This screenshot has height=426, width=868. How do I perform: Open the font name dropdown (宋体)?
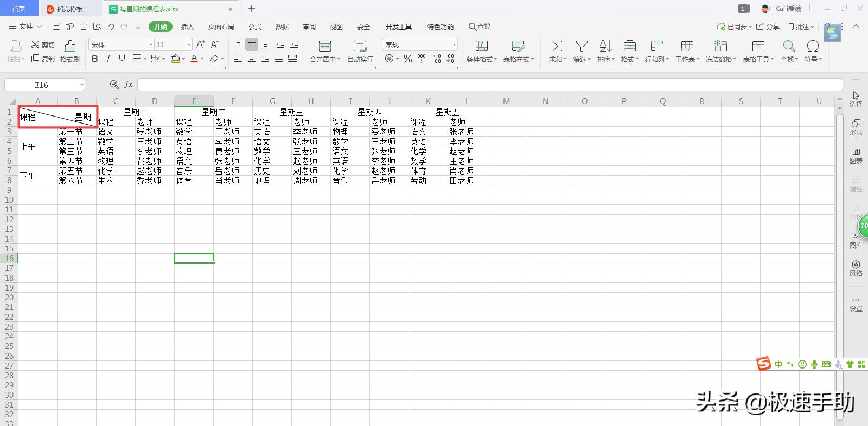tap(151, 44)
